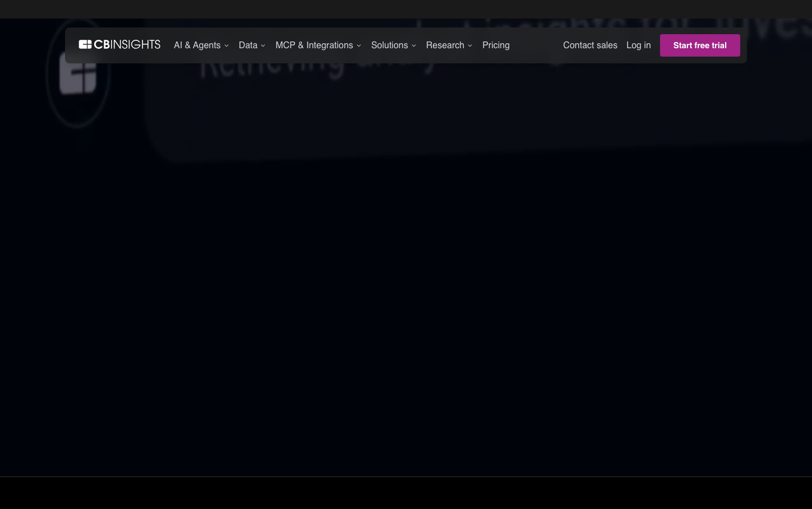Expand the Solutions chevron arrow
Screen dimensions: 812x509
click(414, 46)
